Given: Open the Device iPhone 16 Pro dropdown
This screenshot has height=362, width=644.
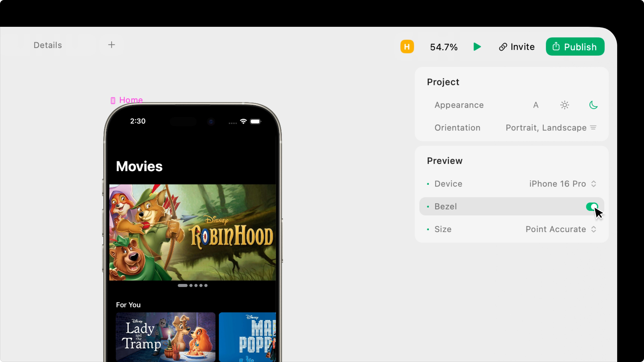Looking at the screenshot, I should (x=562, y=184).
